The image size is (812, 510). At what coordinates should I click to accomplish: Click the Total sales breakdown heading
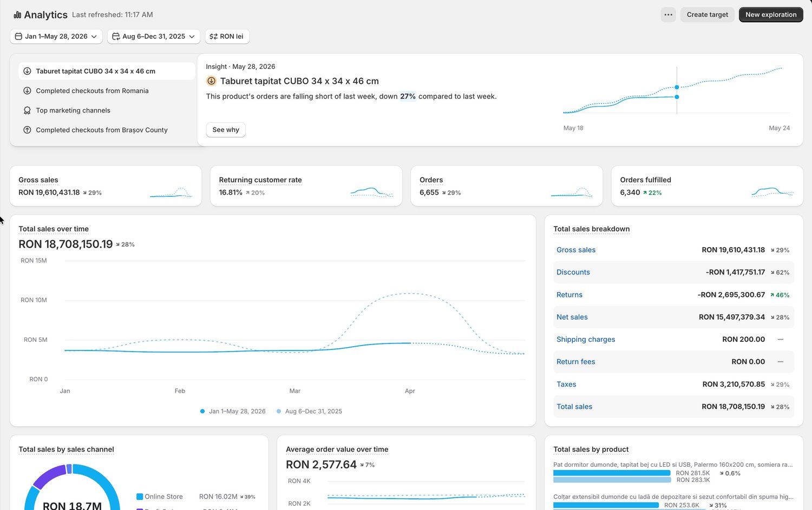(x=591, y=229)
